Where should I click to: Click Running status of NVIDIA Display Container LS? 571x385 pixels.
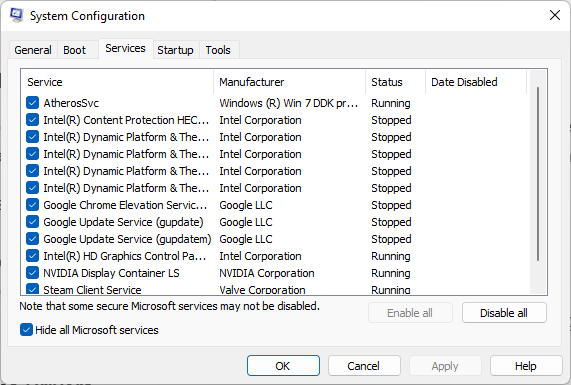(x=391, y=273)
